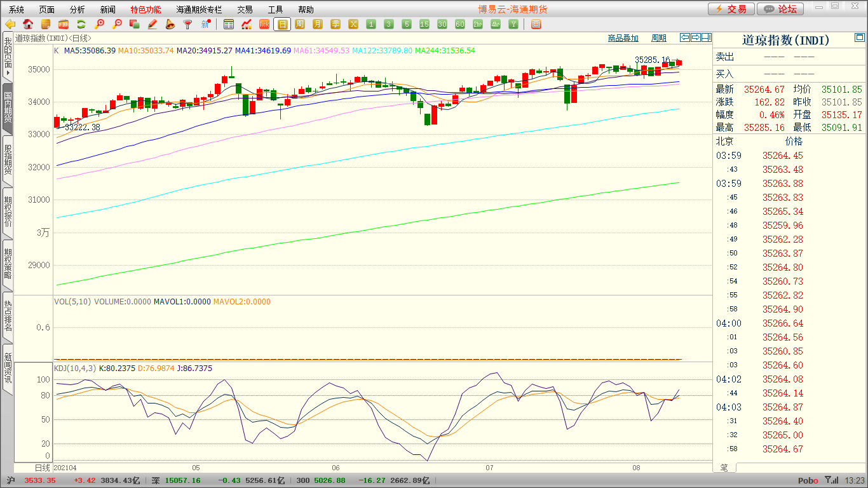Screen dimensions: 868x488
Task: Switch to the 股指期货 side tab
Action: click(x=8, y=160)
